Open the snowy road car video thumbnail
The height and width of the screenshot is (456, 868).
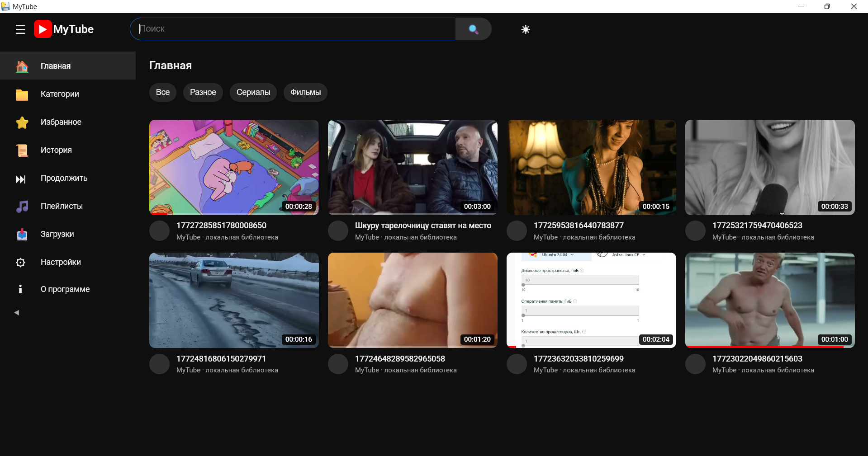tap(234, 300)
